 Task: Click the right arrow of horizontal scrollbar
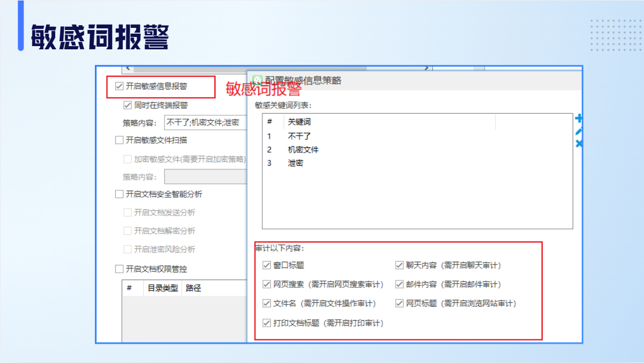[426, 69]
